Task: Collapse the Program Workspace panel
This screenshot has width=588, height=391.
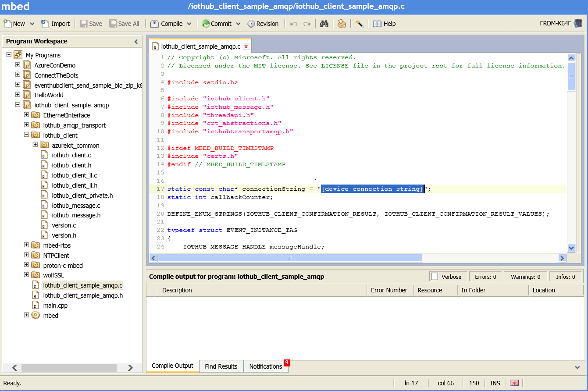Action: 136,42
